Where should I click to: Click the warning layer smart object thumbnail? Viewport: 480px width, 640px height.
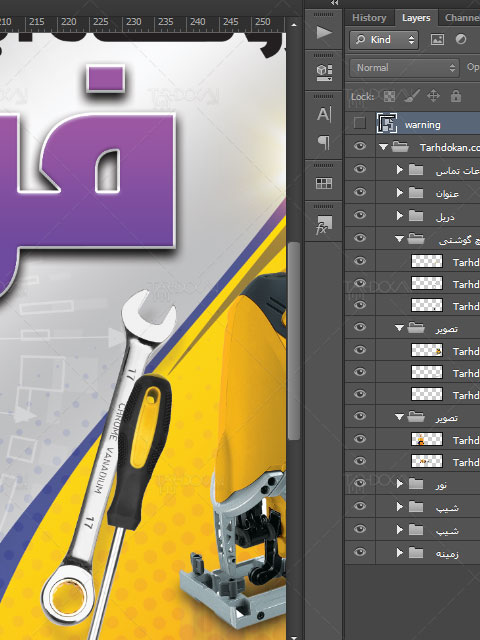(x=387, y=123)
